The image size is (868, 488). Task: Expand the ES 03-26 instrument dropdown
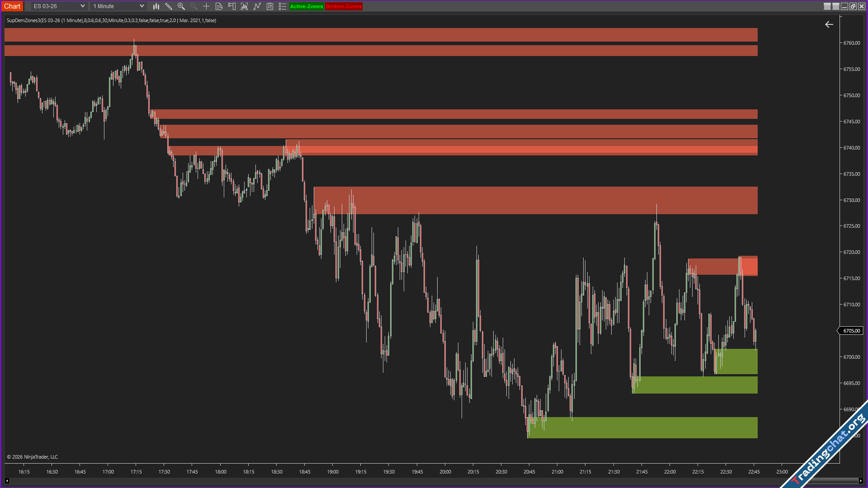coord(82,6)
